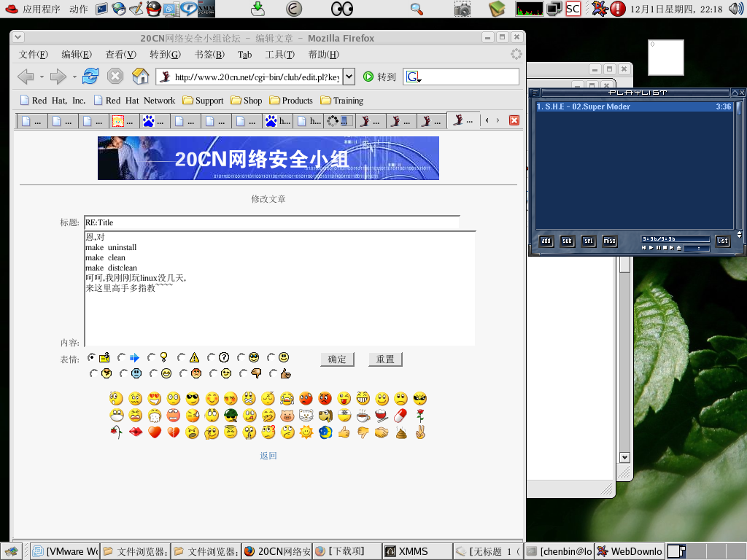Image resolution: width=747 pixels, height=560 pixels.
Task: Click the XMMS playlist add button
Action: [x=546, y=241]
